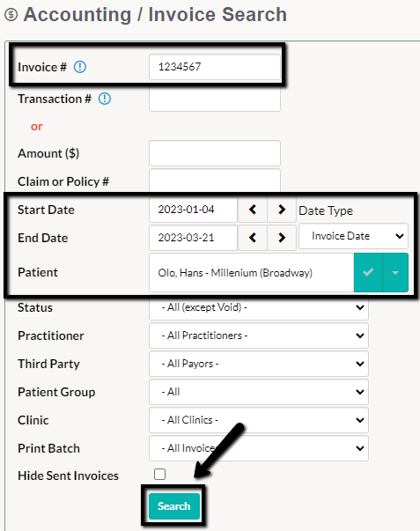
Task: Expand the Patient Group dropdown
Action: [x=259, y=392]
